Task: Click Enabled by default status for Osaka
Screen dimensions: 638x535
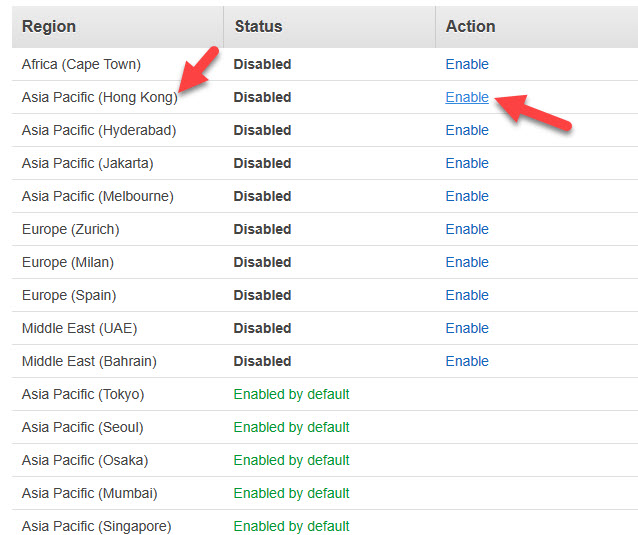Action: point(291,460)
